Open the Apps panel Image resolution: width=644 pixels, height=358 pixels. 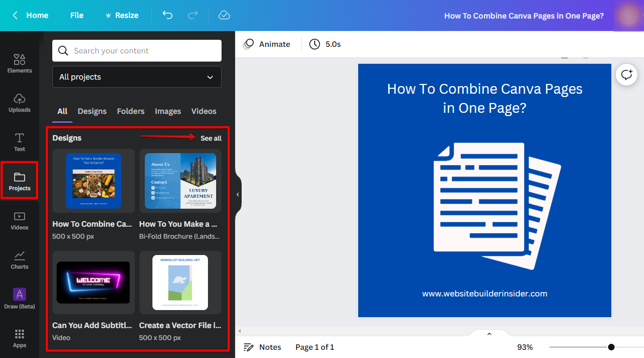(20, 338)
